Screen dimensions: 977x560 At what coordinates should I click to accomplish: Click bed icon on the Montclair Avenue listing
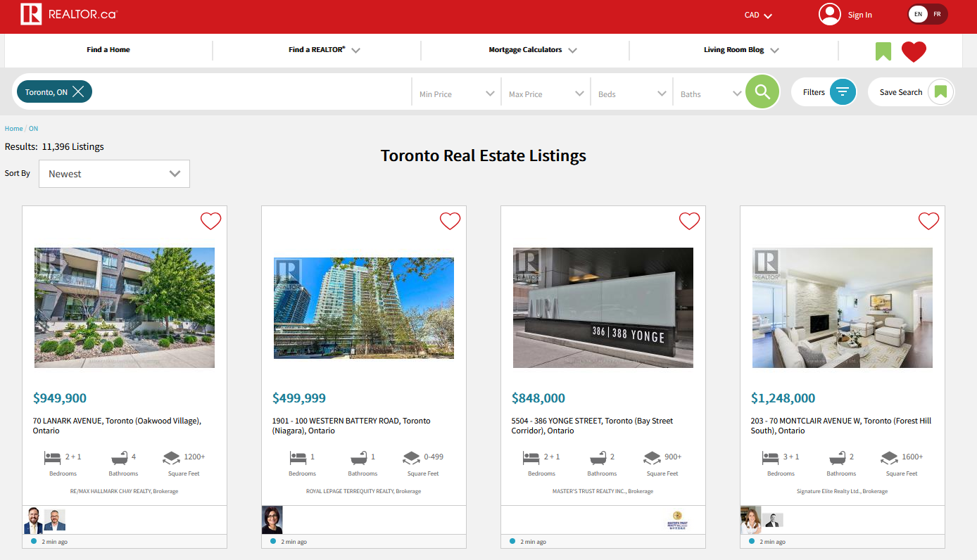coord(771,457)
